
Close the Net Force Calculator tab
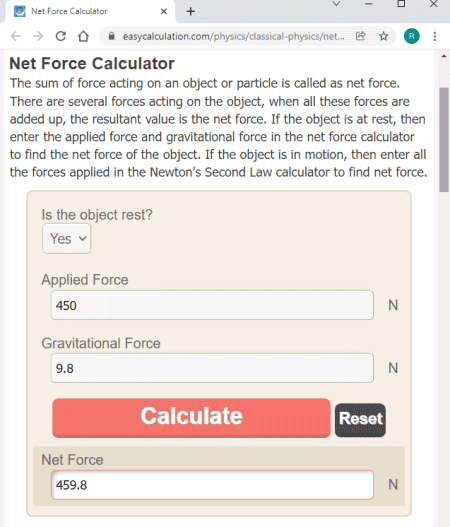[x=164, y=11]
